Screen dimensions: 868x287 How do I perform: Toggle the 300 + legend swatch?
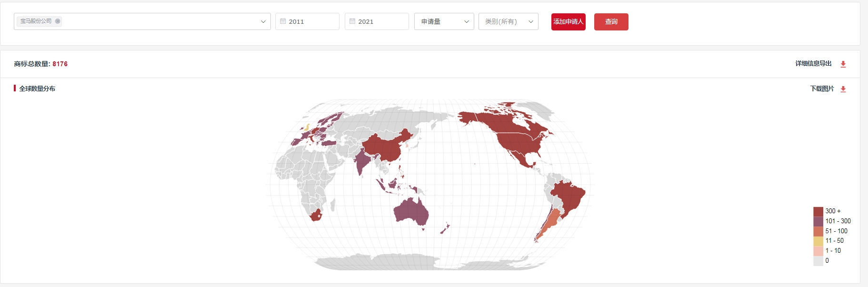coord(818,211)
